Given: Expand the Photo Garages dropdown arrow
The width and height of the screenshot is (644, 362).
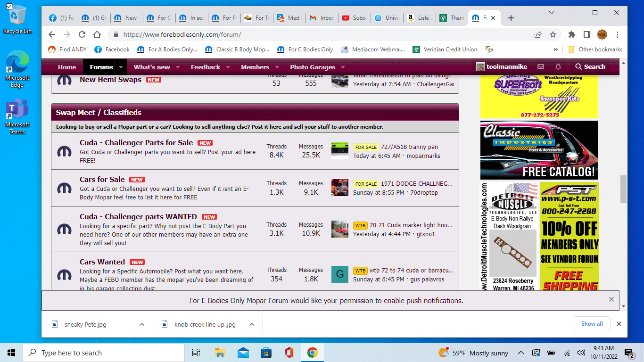Looking at the screenshot, I should coord(343,67).
